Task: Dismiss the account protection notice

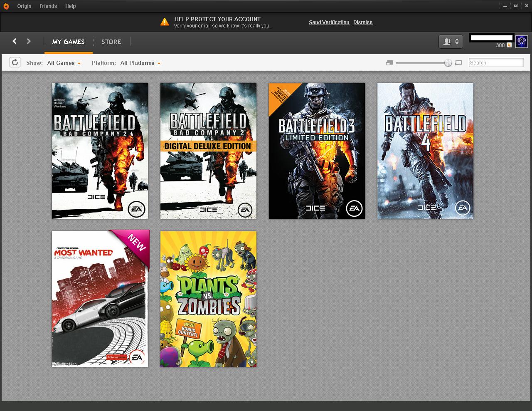Action: click(x=363, y=22)
